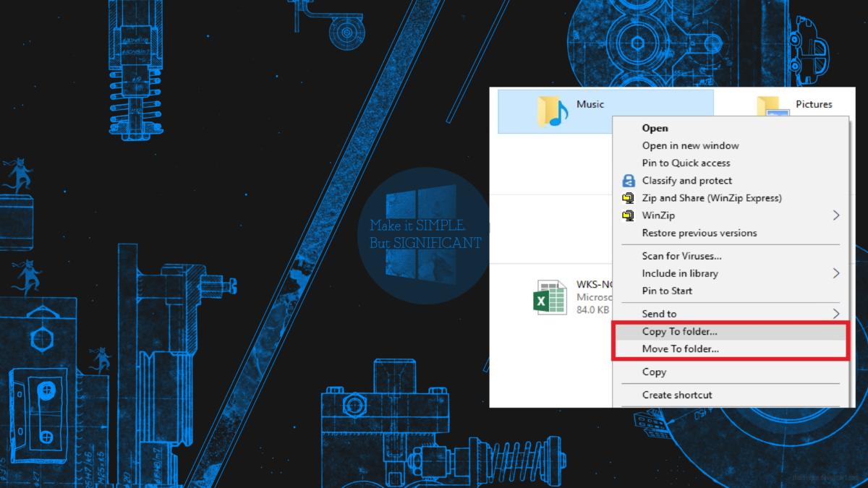Select Pin to Start
Screen dimensions: 868x488
667,291
